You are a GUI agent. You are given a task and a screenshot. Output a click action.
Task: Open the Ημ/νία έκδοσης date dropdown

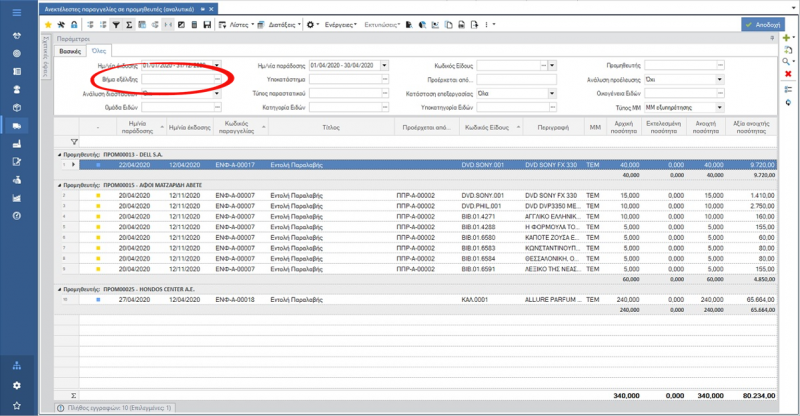217,65
